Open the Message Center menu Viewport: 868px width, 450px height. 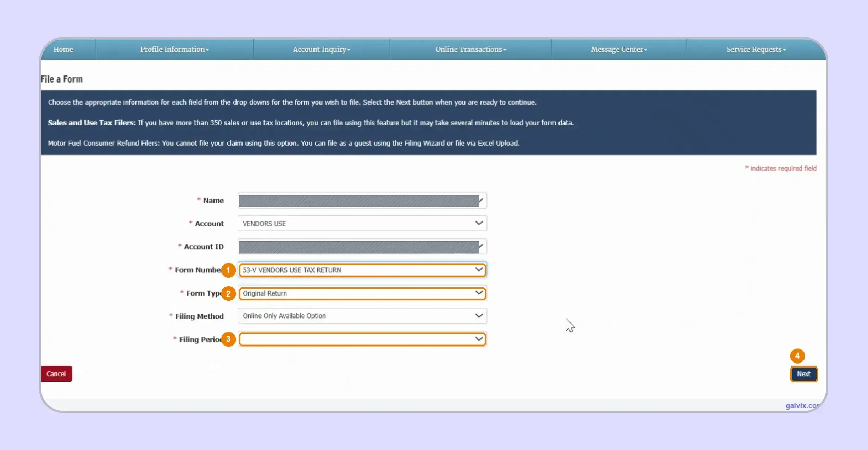[x=619, y=49]
